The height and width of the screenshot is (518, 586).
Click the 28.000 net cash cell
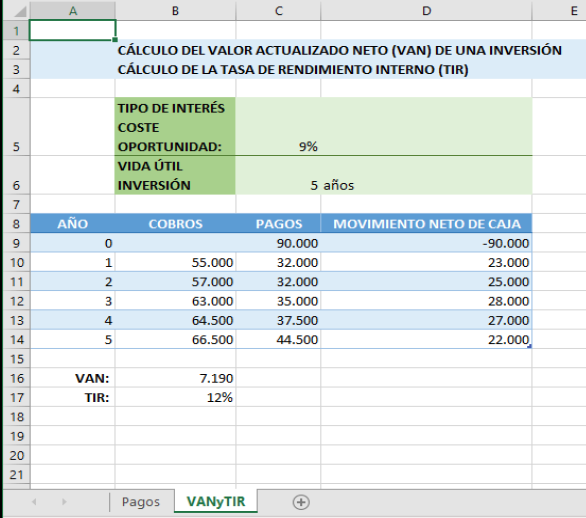tap(426, 301)
